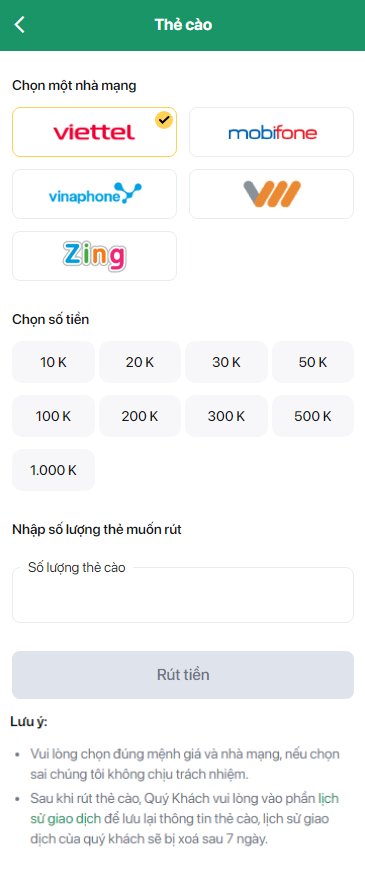The width and height of the screenshot is (365, 896).
Task: Select the 20 K amount
Action: coord(140,362)
